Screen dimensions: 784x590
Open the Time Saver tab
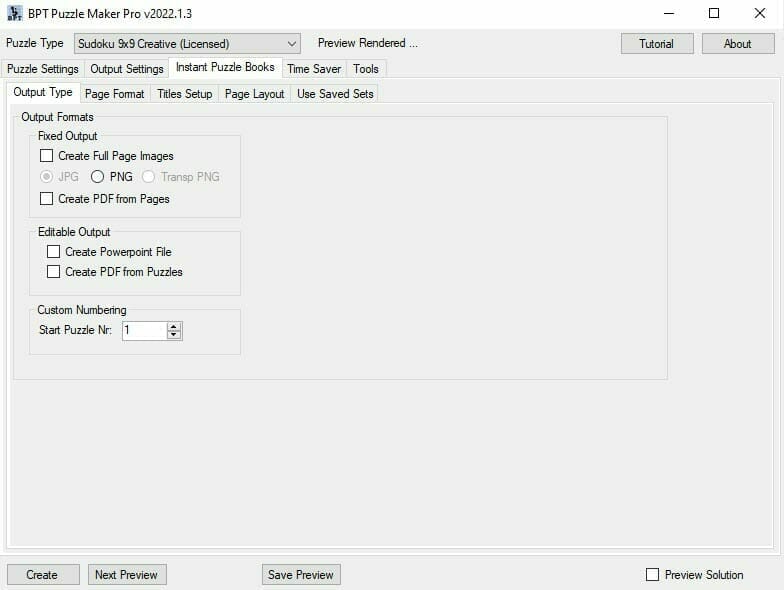coord(314,68)
